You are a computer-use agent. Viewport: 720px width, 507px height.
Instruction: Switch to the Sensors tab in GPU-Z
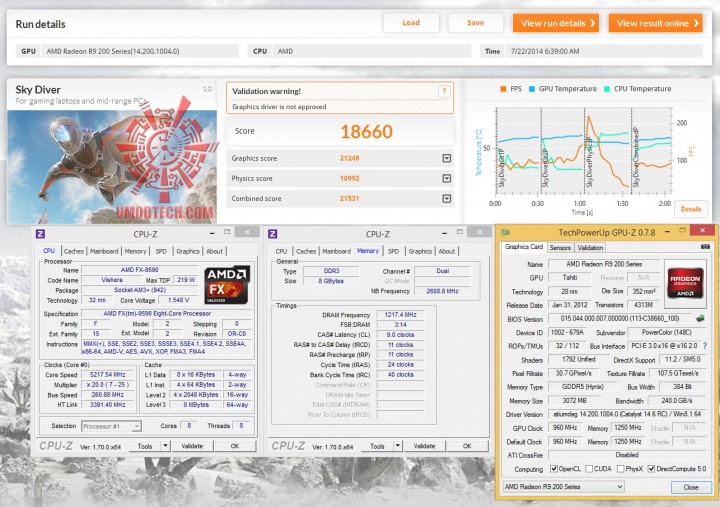pos(560,248)
